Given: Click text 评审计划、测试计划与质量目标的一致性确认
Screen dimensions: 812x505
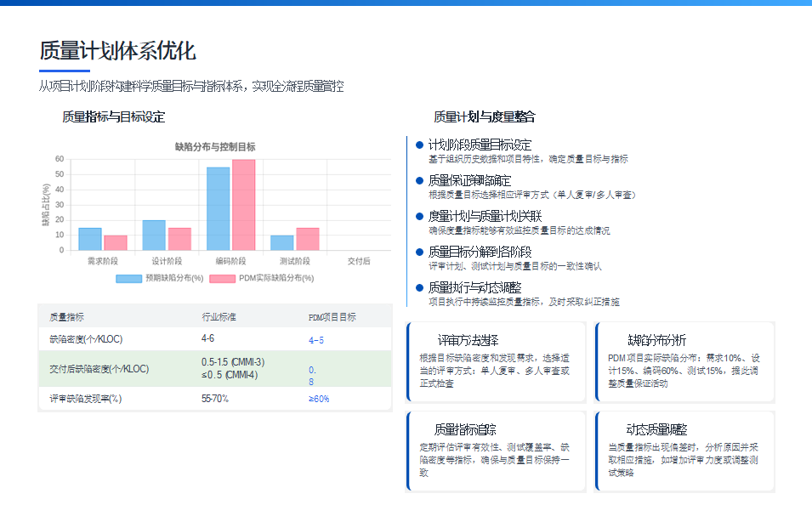Looking at the screenshot, I should pos(514,266).
